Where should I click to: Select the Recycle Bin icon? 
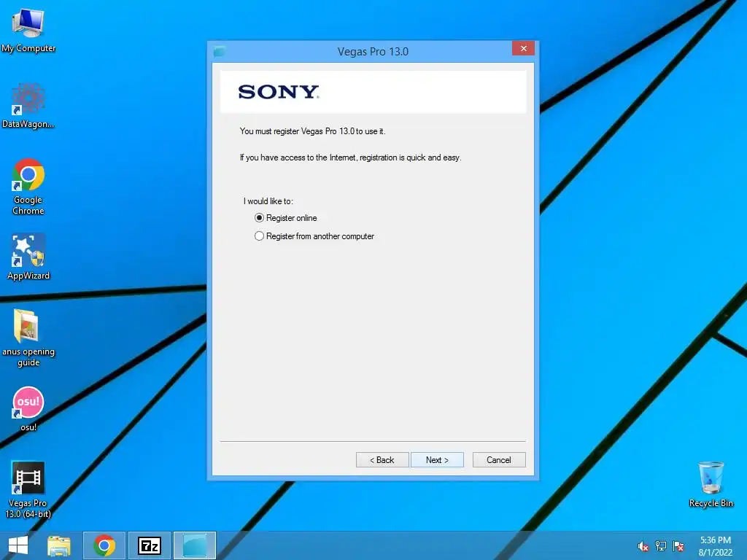pyautogui.click(x=711, y=484)
